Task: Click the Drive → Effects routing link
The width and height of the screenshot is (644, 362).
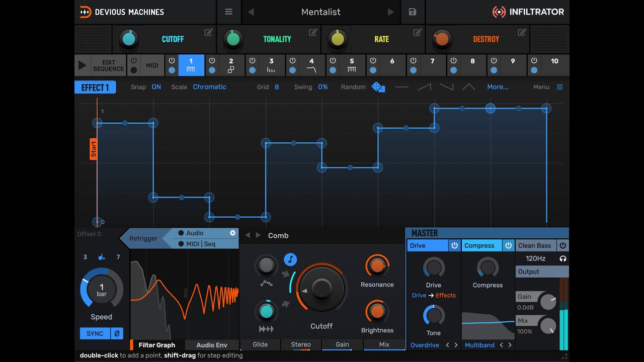Action: coord(434,295)
